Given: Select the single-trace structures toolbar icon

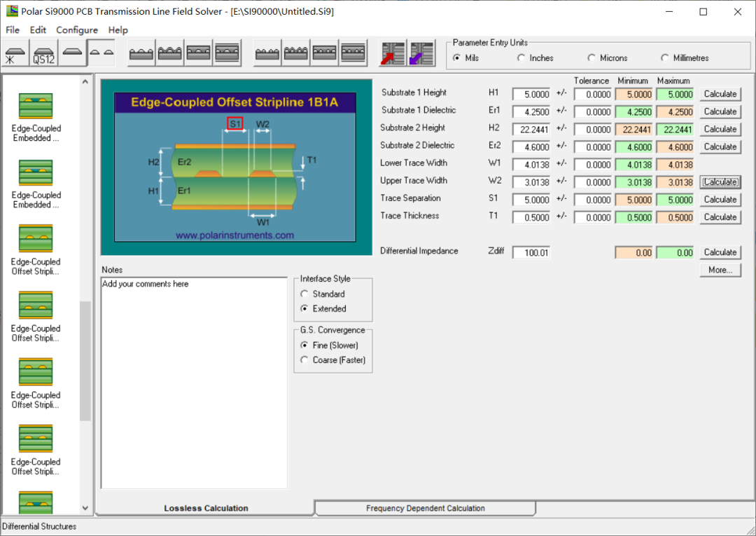Looking at the screenshot, I should pos(73,54).
